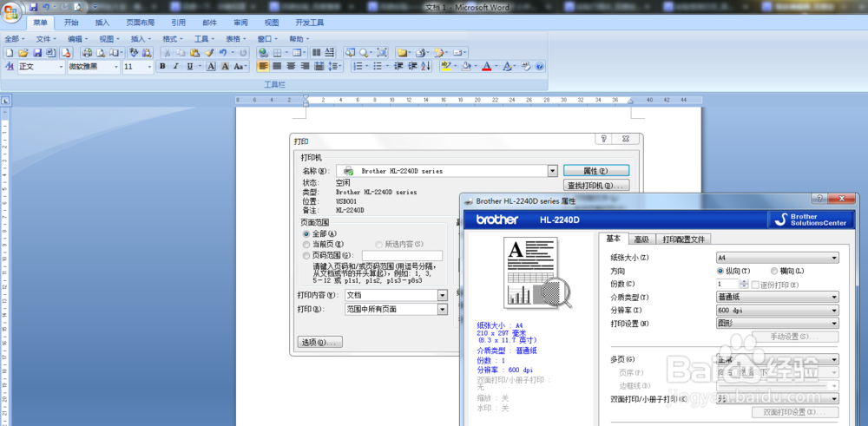Click Save in the quick access toolbar

[34, 7]
